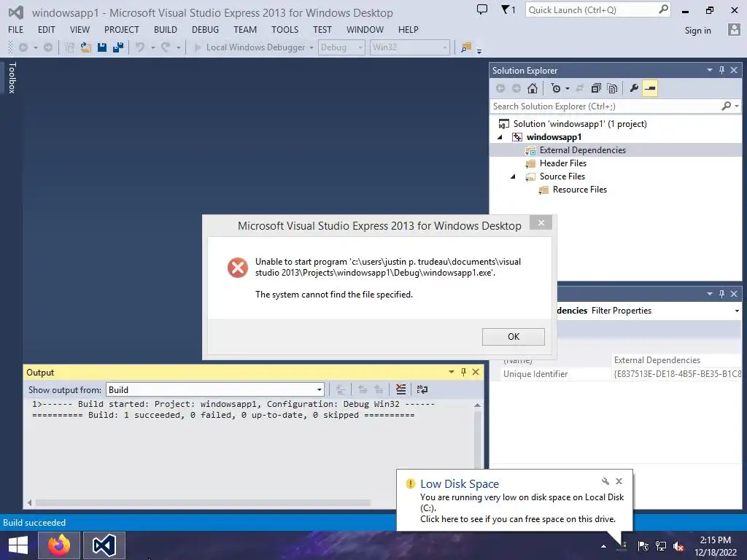Open the Windows Start button
The height and width of the screenshot is (560, 747).
18,545
